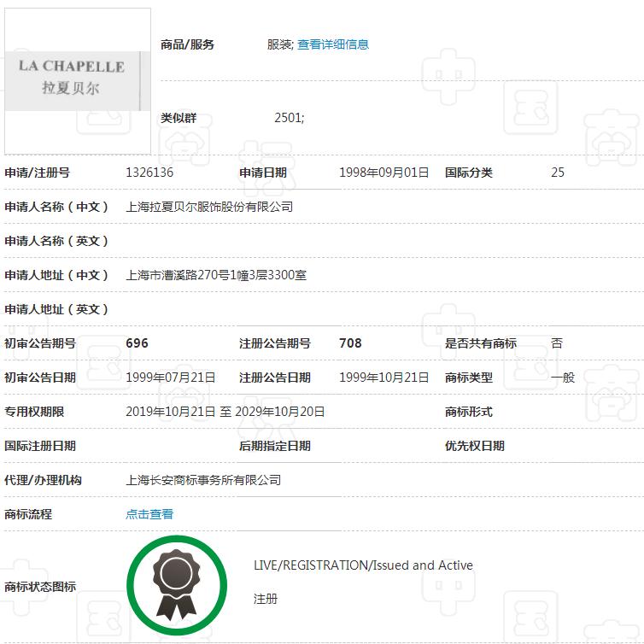Screen dimensions: 644x644
Task: Select the 申请人名称（英文） label
Action: pyautogui.click(x=56, y=241)
